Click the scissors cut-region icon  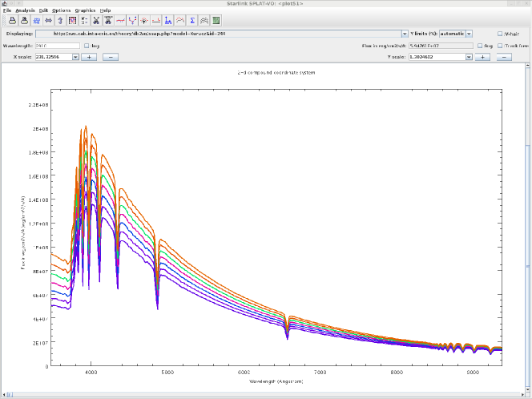pos(107,20)
